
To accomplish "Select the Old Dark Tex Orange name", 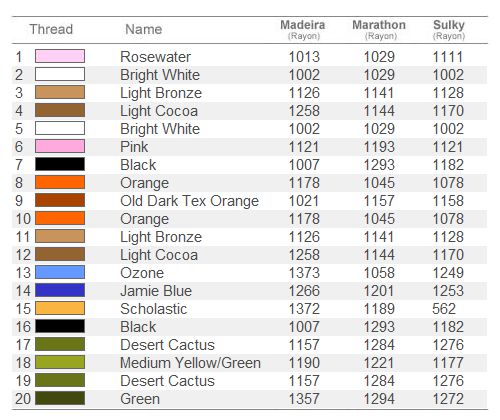I will 189,201.
